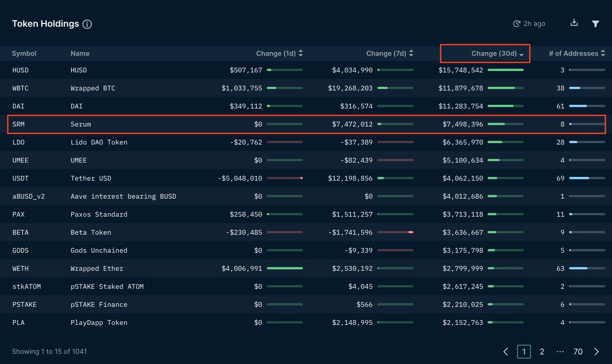Click the Symbol column header

click(24, 54)
